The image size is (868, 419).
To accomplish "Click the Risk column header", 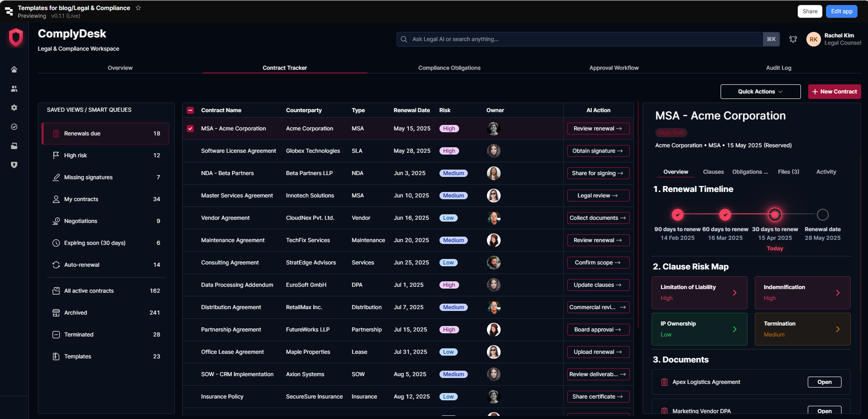I will point(445,110).
